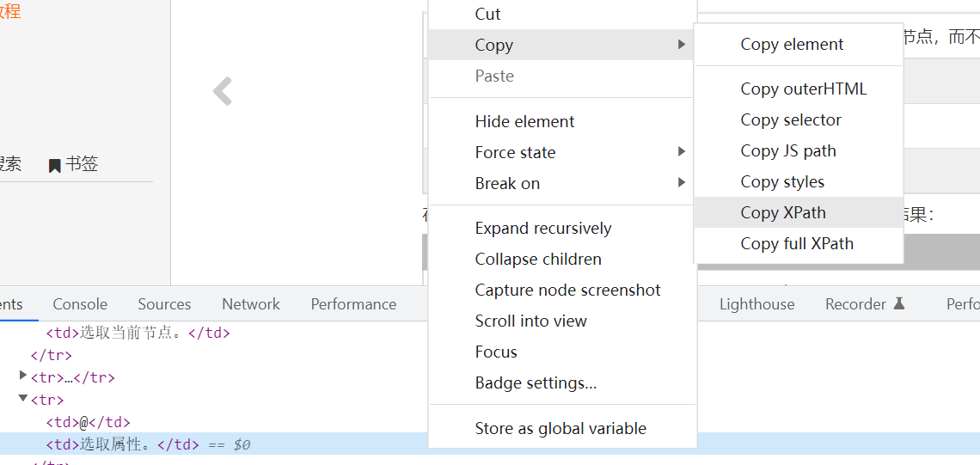Viewport: 980px width, 465px height.
Task: Click the left chevron navigation arrow
Action: 223,91
